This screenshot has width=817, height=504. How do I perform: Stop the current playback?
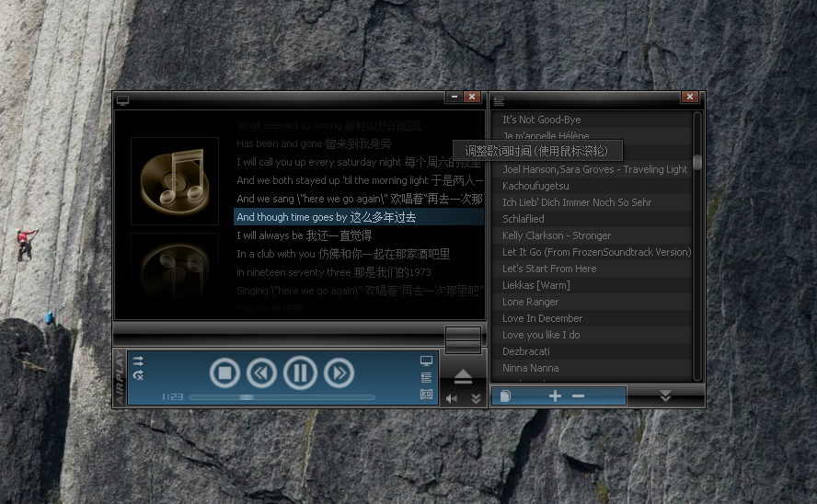click(x=224, y=372)
